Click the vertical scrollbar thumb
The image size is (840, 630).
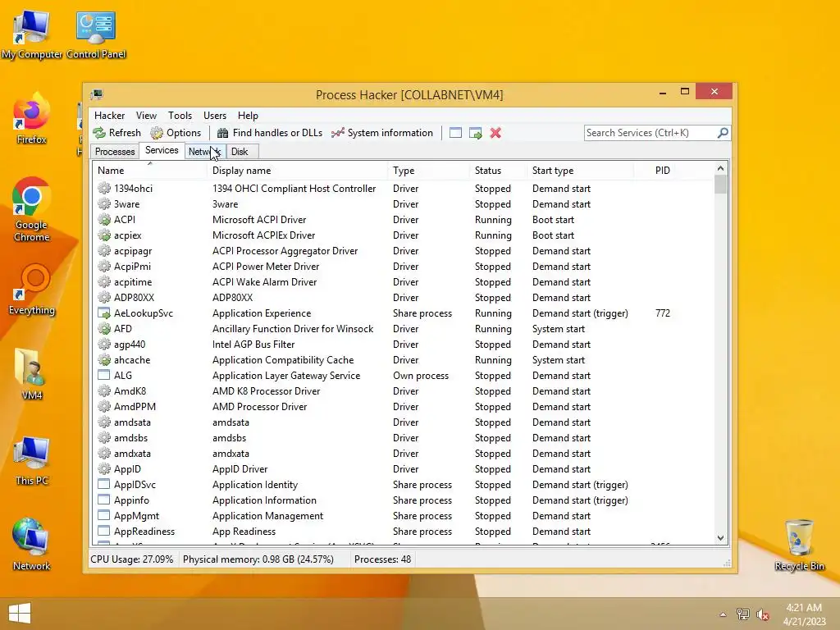(x=720, y=184)
